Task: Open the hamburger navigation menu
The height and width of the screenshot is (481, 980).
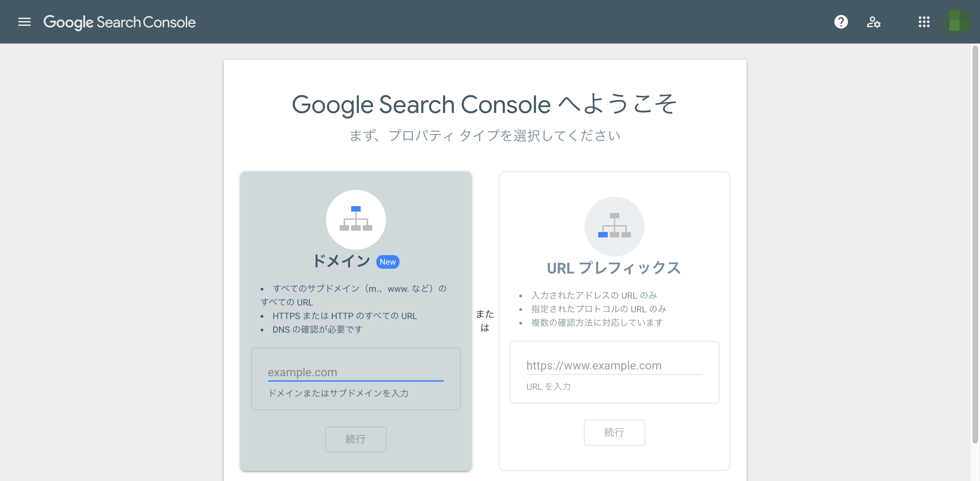Action: [x=24, y=22]
